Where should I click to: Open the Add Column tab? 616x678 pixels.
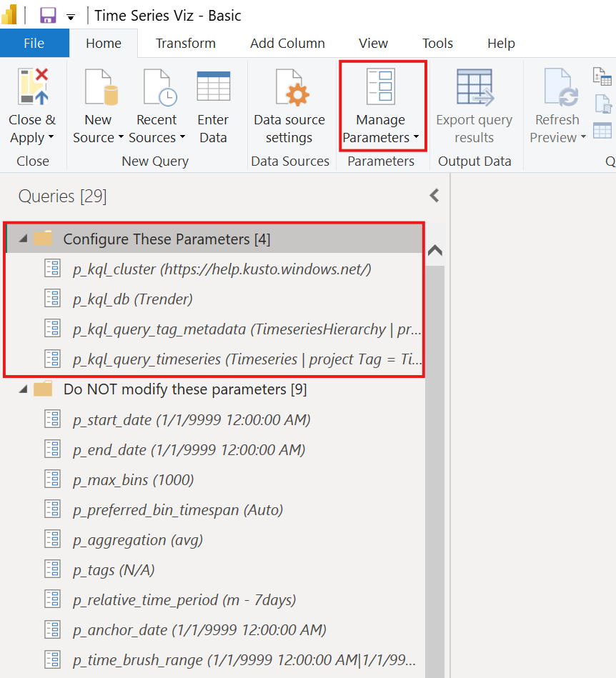(x=287, y=43)
